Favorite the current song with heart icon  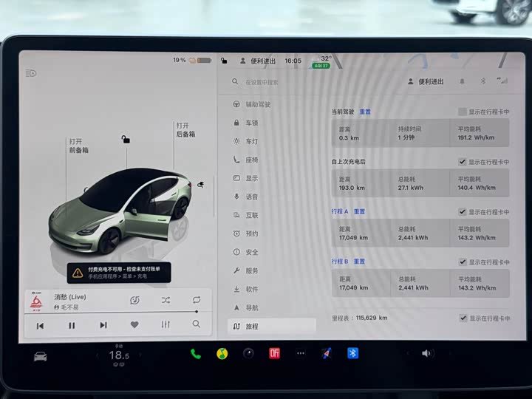134,324
